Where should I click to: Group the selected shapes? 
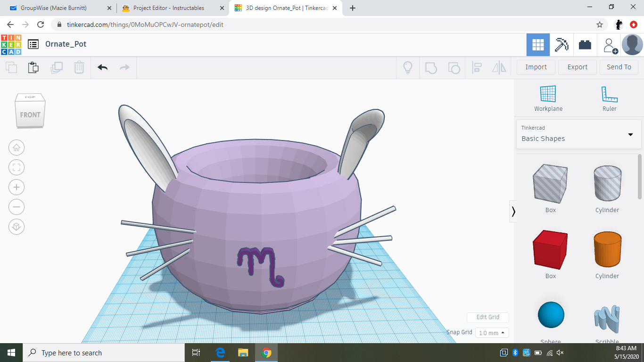tap(431, 67)
